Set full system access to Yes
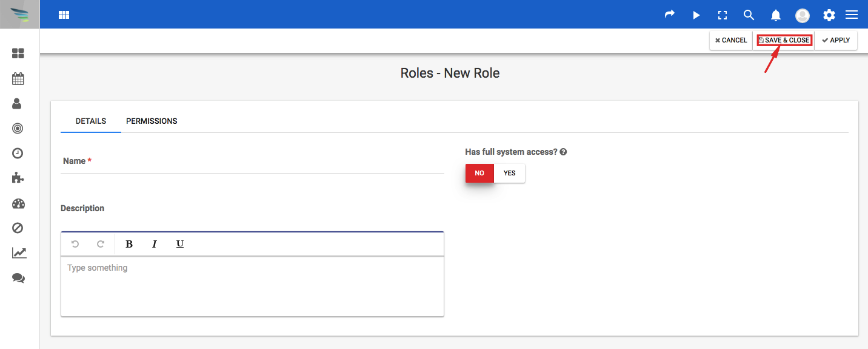This screenshot has width=868, height=349. 510,173
